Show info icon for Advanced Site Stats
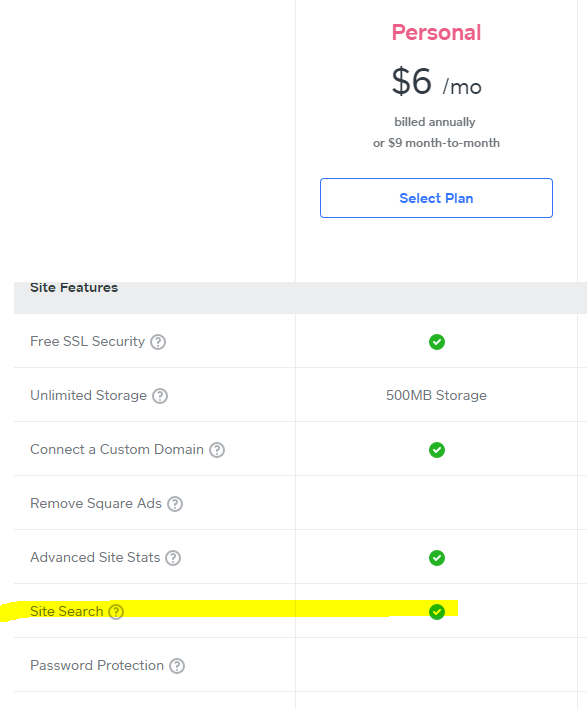Screen dimensions: 587x709 point(173,558)
